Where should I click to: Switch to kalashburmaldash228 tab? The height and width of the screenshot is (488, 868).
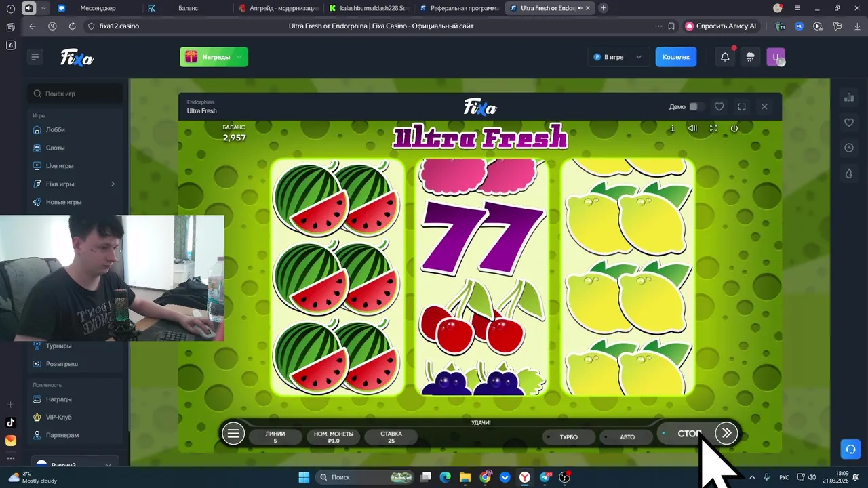(x=368, y=8)
